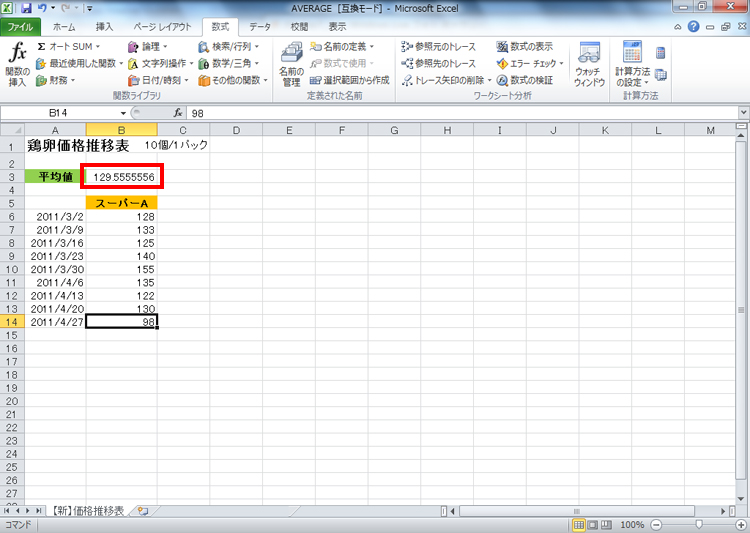Click Create from Selection (選択範囲から作成)

click(350, 80)
